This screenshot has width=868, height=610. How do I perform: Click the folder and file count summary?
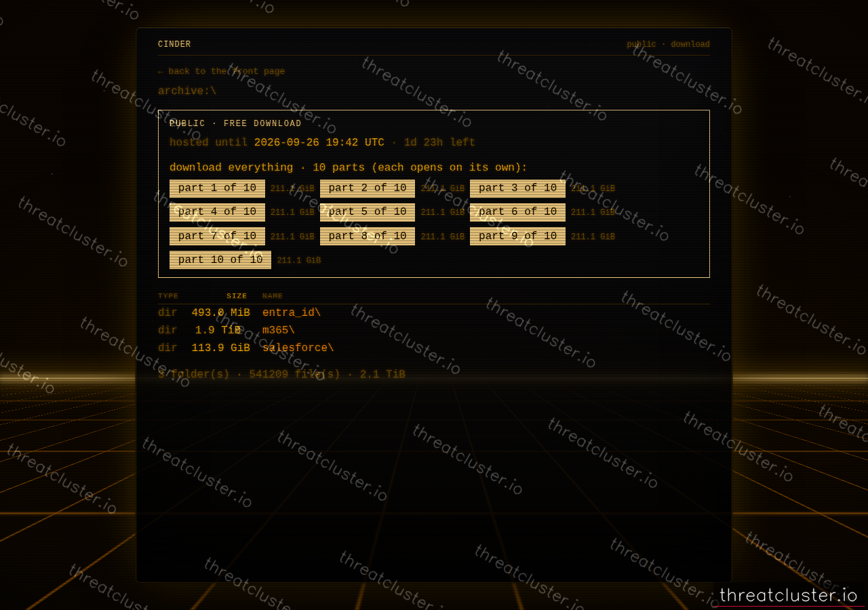[x=281, y=374]
